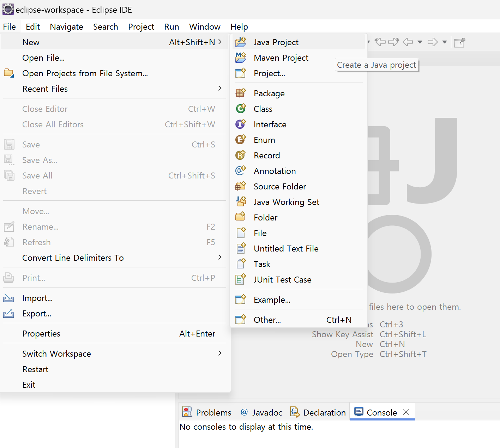
Task: Expand the New submenu arrow
Action: 220,42
